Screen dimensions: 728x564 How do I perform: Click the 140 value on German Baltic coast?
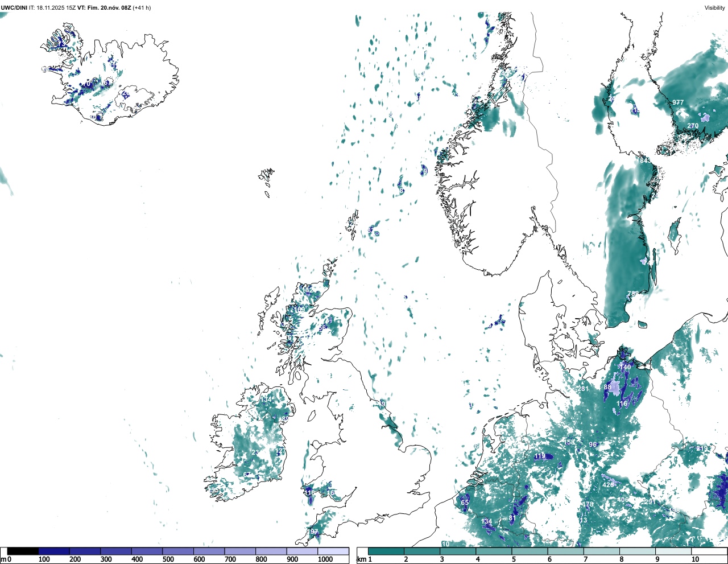(625, 367)
